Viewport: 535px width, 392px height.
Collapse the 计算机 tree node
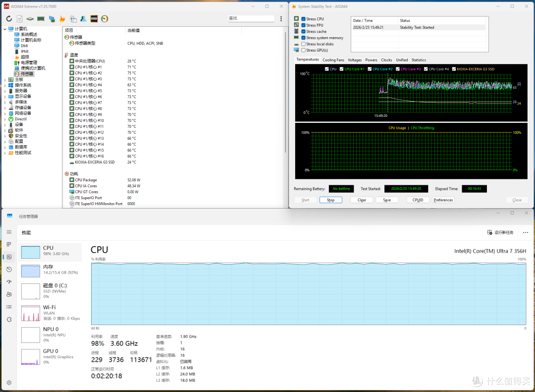point(5,29)
